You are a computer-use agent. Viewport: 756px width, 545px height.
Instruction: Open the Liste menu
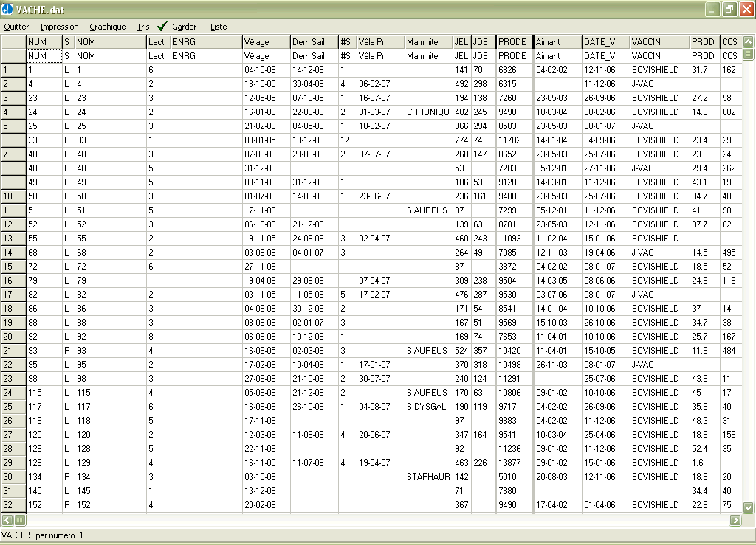pyautogui.click(x=219, y=27)
